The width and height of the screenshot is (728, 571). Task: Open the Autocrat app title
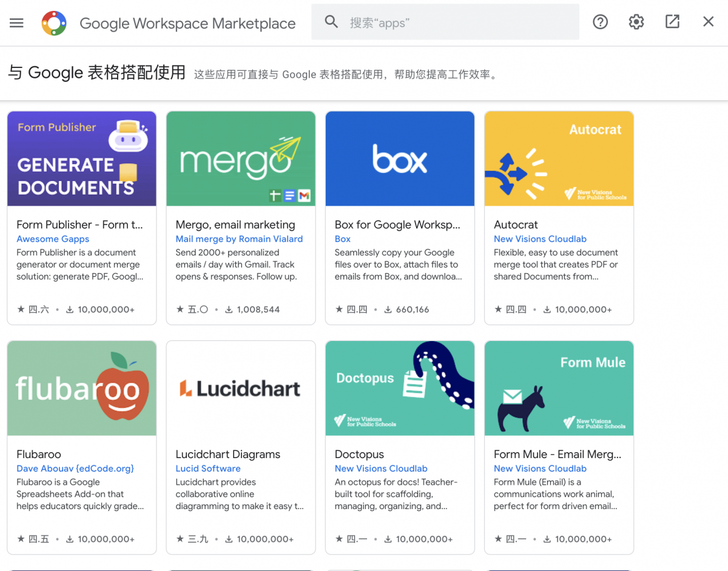tap(516, 225)
